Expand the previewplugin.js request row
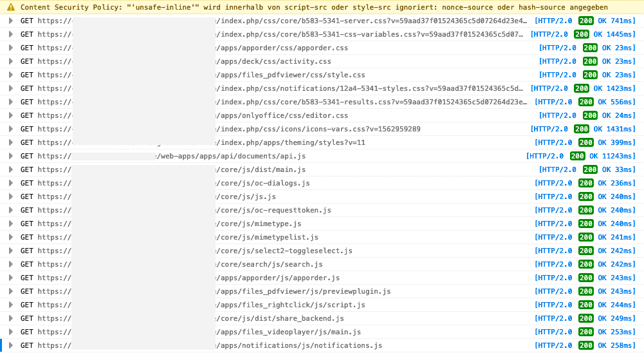 click(11, 291)
